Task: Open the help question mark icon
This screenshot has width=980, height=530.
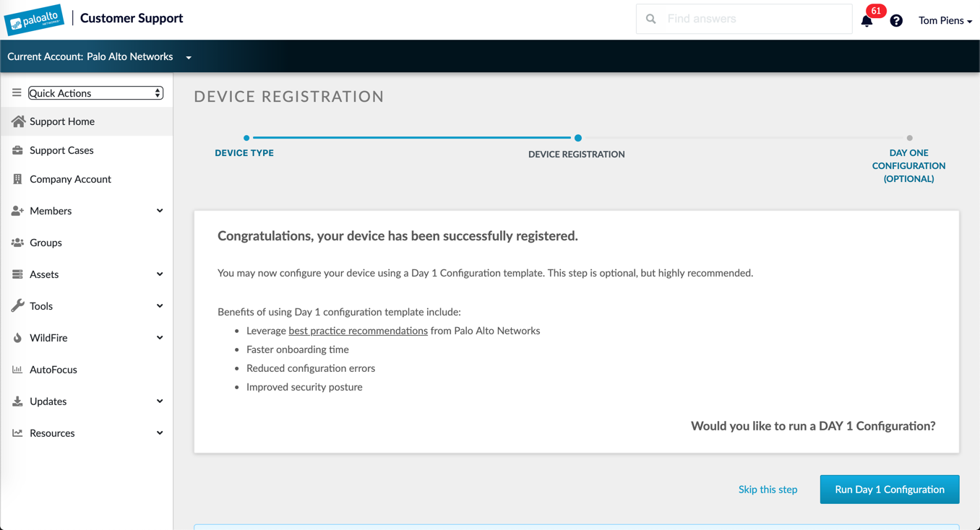Action: coord(896,21)
